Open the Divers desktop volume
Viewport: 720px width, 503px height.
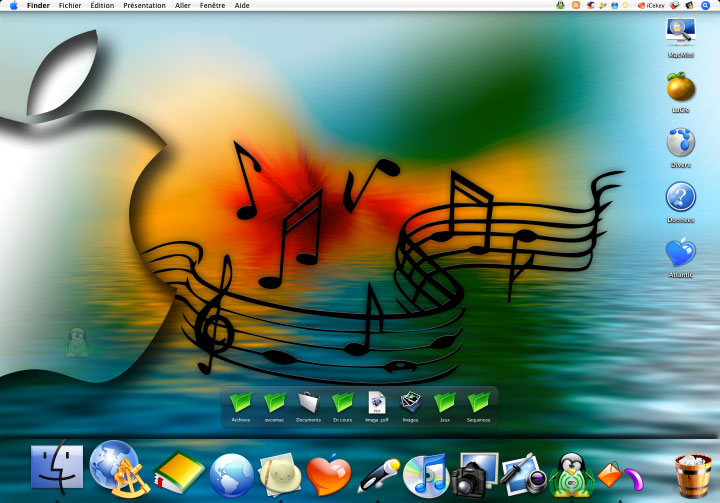coord(681,148)
